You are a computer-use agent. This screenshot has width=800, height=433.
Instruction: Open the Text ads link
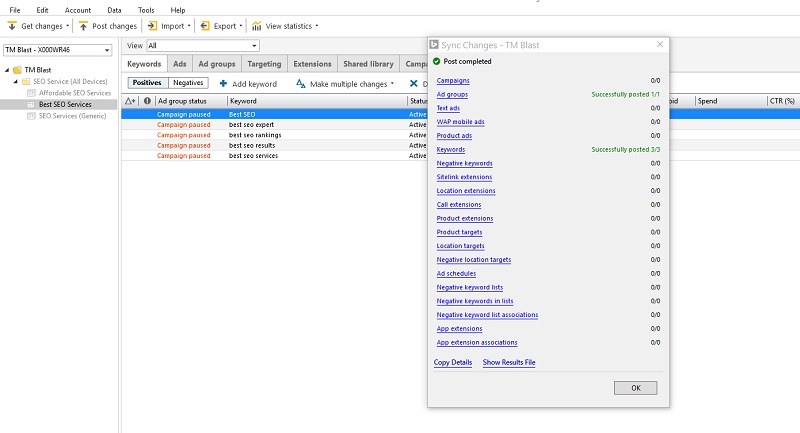point(448,108)
